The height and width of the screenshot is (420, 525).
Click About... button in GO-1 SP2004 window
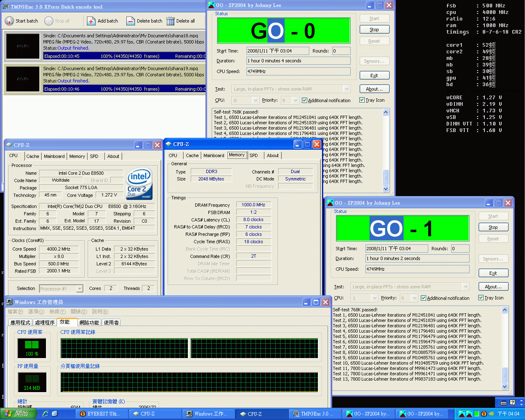[x=493, y=287]
